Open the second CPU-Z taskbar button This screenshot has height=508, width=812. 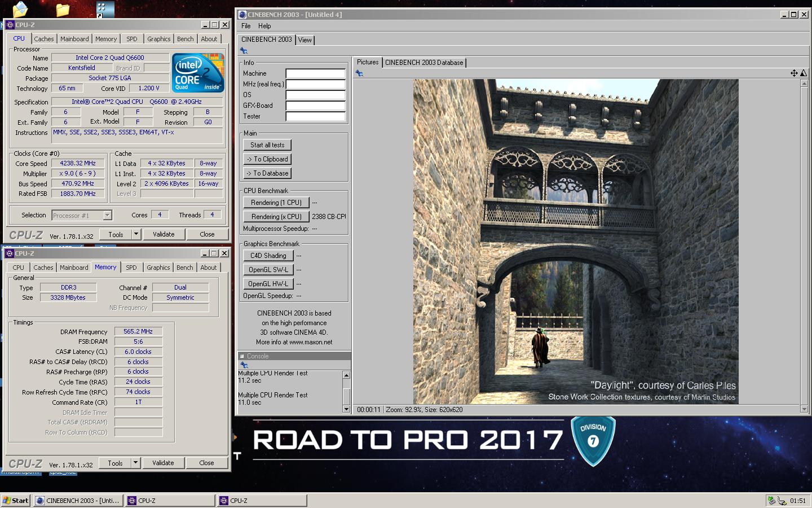[262, 501]
